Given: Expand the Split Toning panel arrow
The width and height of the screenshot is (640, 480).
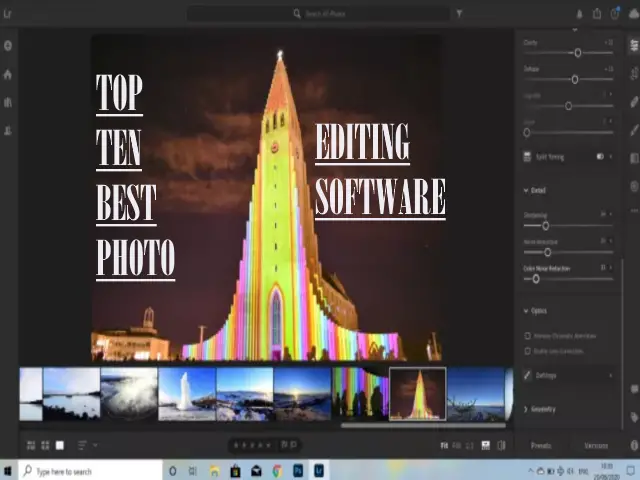Looking at the screenshot, I should 611,156.
